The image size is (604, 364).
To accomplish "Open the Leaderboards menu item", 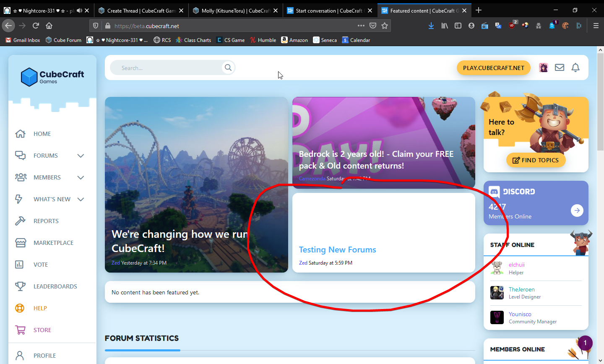I will click(55, 286).
